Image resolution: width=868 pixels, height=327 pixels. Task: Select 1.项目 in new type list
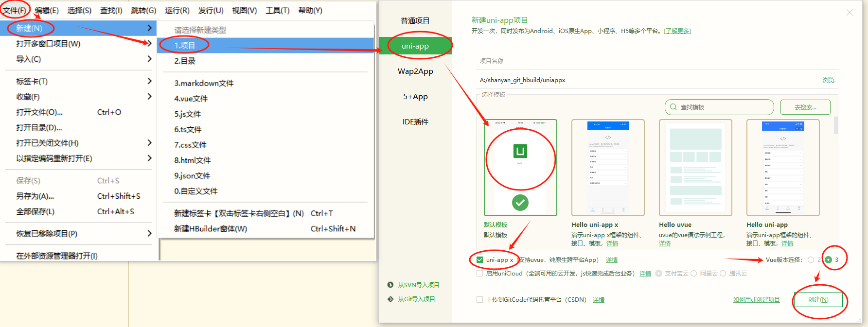[x=266, y=45]
